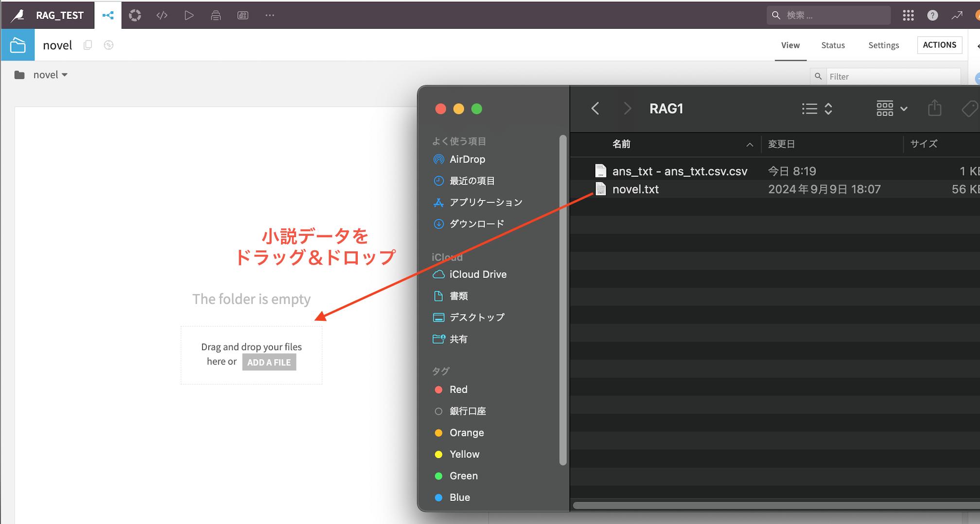Open the code notebooks icon

tap(162, 16)
